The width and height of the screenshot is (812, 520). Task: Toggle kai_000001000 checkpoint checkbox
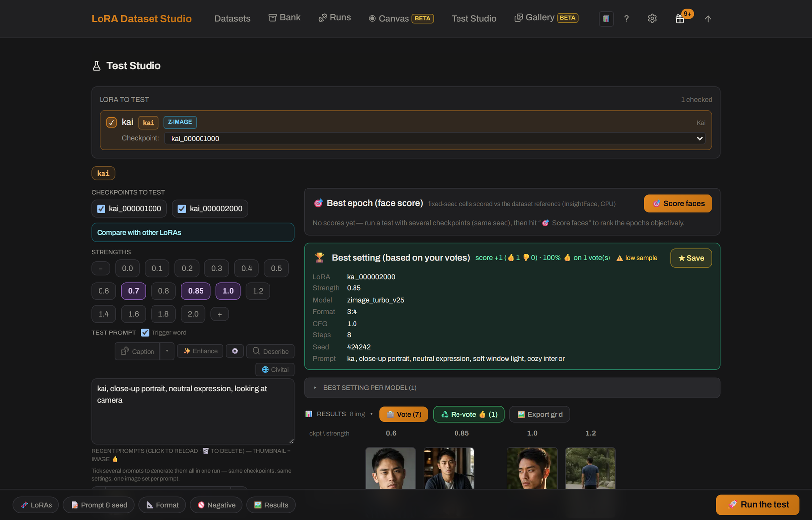(x=101, y=209)
